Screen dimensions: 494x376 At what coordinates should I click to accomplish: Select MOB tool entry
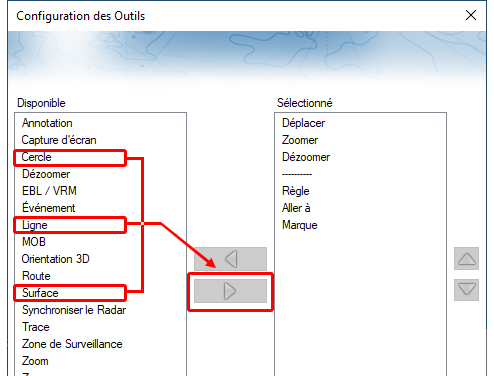coord(34,242)
